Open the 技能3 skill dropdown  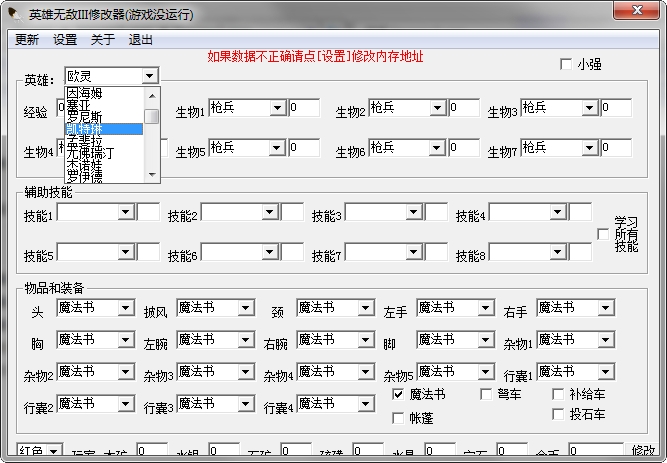pyautogui.click(x=413, y=212)
